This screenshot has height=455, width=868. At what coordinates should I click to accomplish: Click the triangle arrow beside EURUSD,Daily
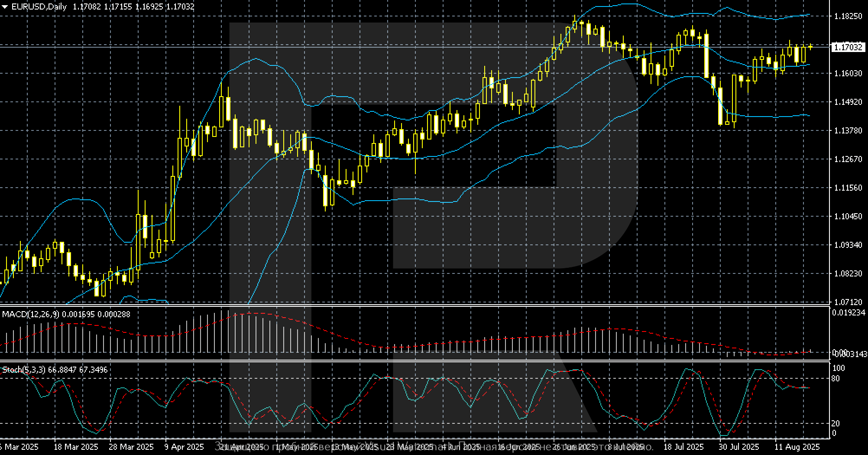point(5,7)
